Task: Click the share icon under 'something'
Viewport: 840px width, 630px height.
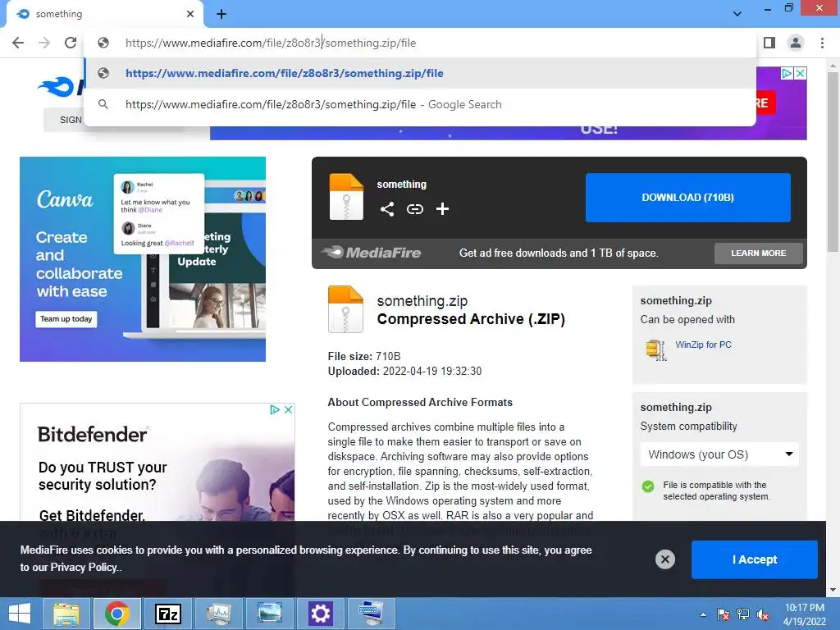Action: [x=387, y=209]
